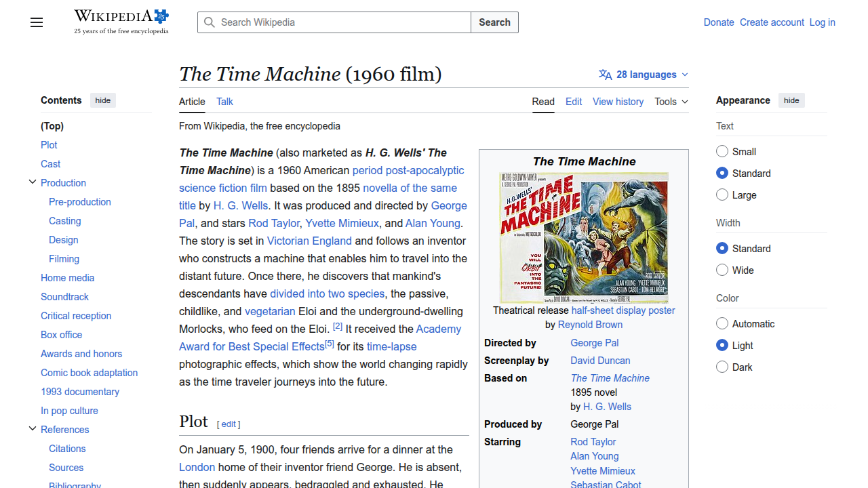
Task: Hide the Appearance panel
Action: [x=791, y=100]
